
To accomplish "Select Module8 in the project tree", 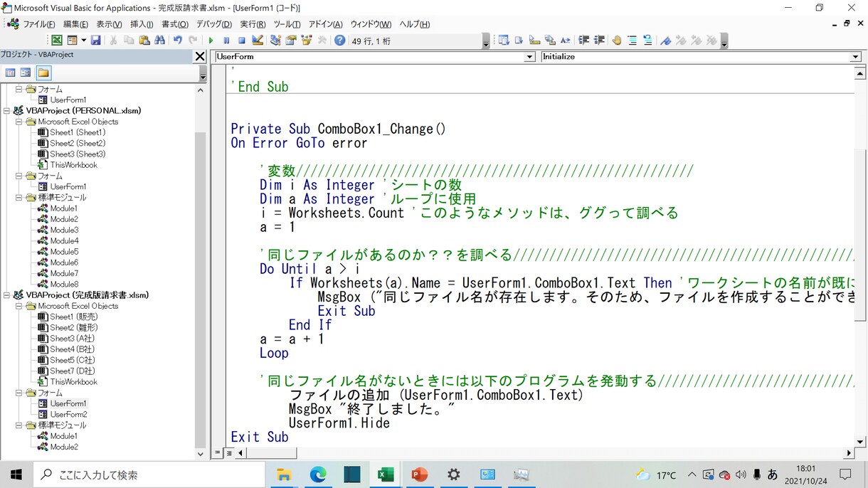I will (x=63, y=284).
